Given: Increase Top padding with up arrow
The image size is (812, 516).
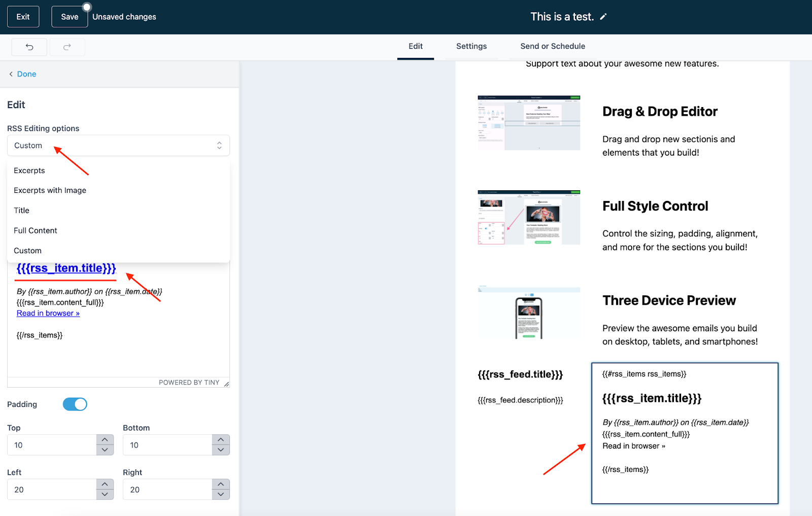Looking at the screenshot, I should pyautogui.click(x=105, y=440).
